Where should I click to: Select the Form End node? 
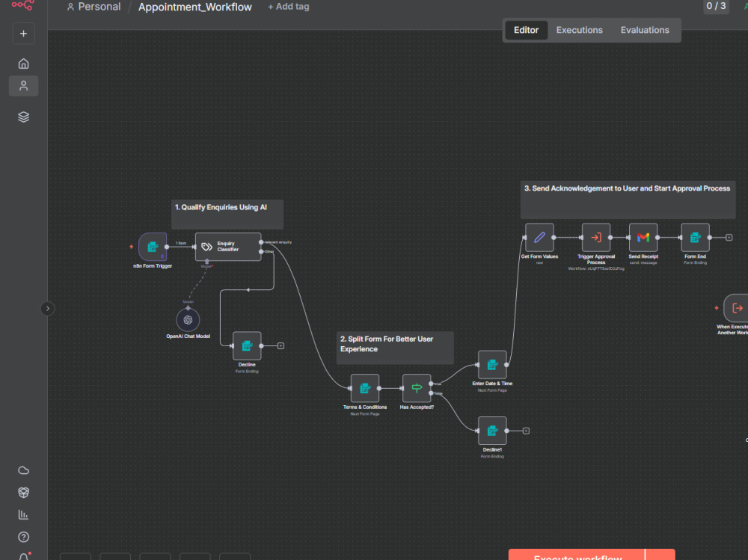click(x=695, y=238)
